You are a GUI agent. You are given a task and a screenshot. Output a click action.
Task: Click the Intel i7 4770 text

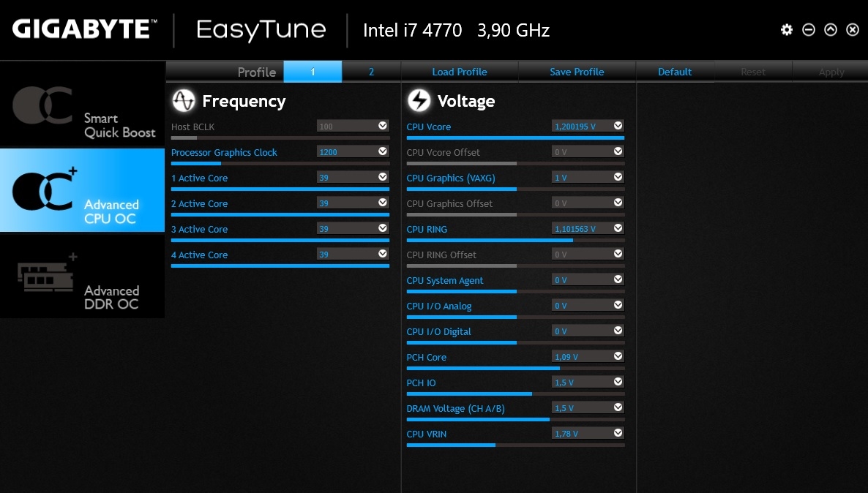click(x=413, y=30)
